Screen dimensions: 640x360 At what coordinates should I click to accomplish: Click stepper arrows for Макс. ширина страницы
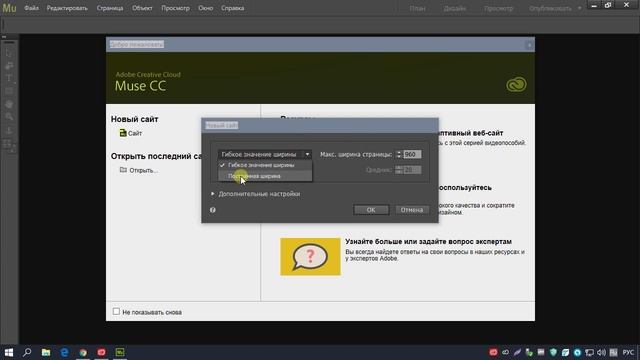(x=399, y=154)
